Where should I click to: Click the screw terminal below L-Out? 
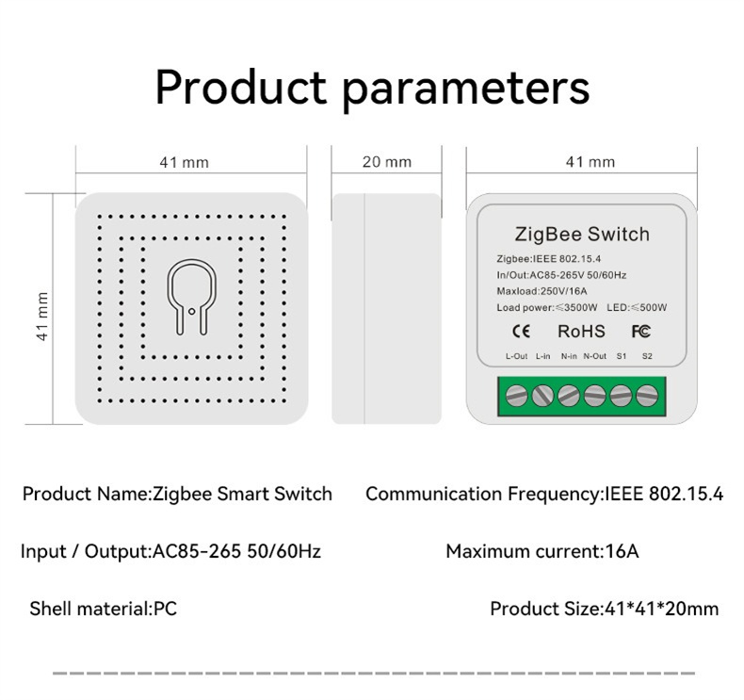[516, 396]
